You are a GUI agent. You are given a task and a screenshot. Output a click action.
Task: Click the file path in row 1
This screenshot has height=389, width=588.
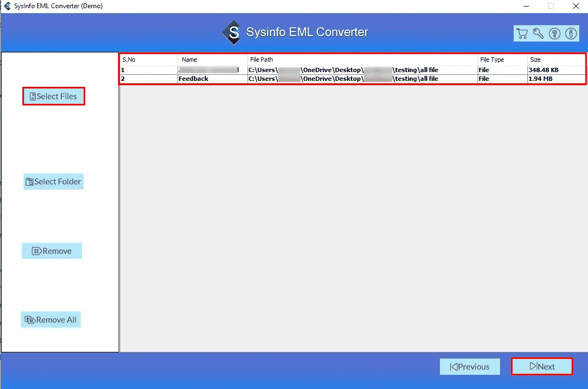click(x=362, y=70)
